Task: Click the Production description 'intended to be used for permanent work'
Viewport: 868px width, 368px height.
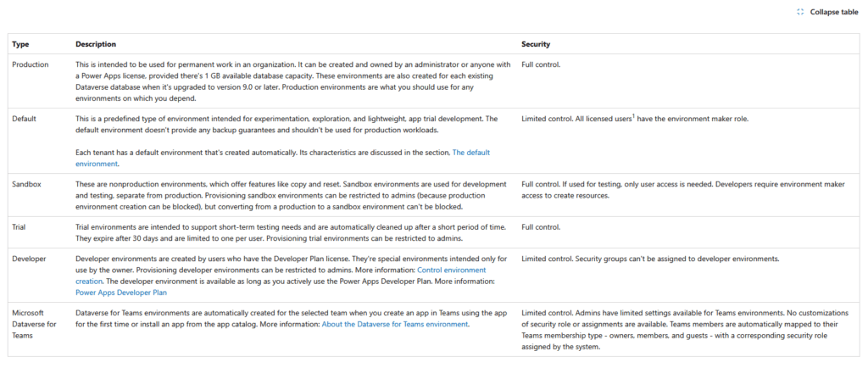Action: 164,64
